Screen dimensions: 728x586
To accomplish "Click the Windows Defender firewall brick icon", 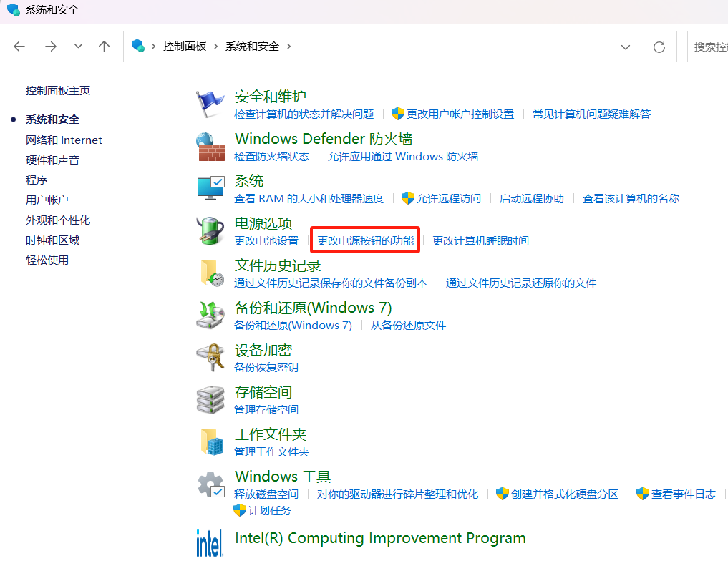I will (210, 147).
